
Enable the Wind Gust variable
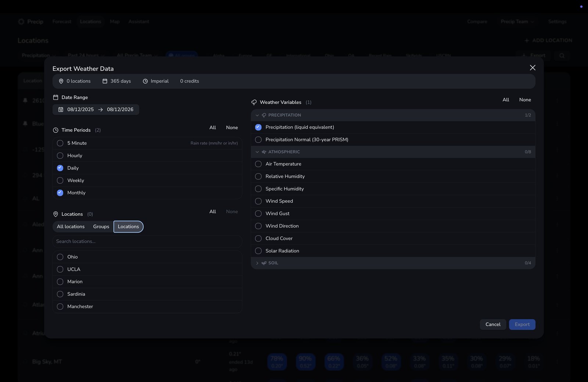click(x=258, y=214)
